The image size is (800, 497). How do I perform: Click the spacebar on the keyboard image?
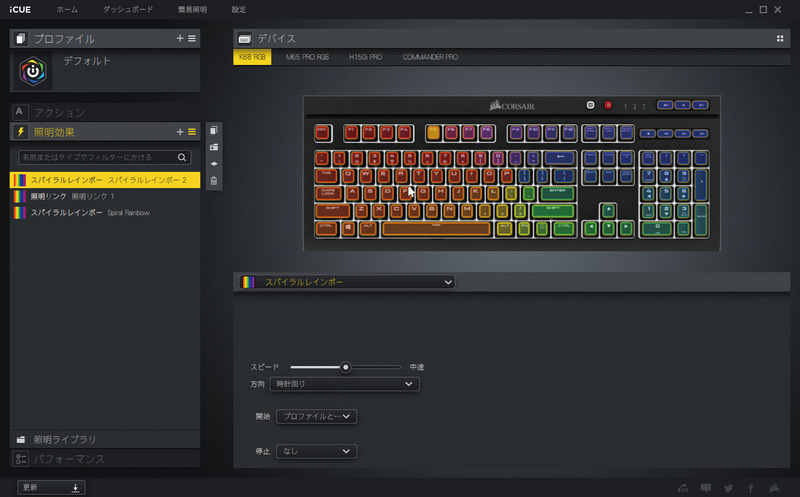[x=436, y=229]
